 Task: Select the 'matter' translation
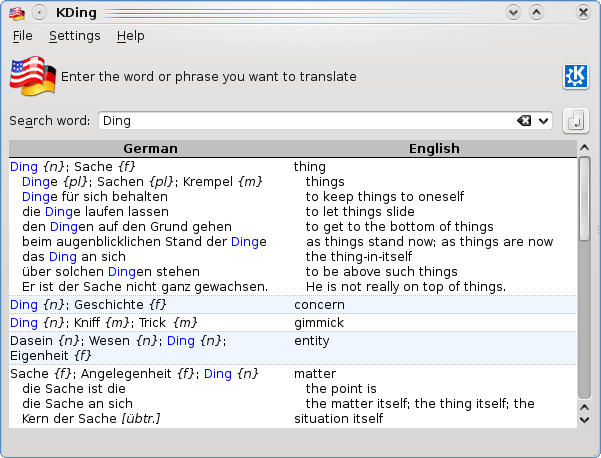315,374
